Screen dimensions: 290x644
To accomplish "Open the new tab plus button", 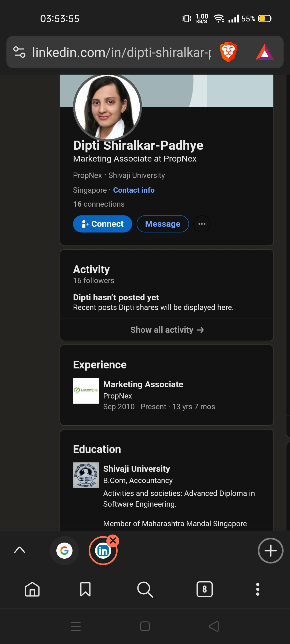I will (x=270, y=551).
